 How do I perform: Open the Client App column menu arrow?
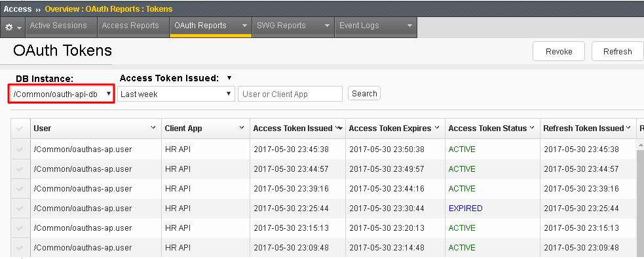(242, 128)
